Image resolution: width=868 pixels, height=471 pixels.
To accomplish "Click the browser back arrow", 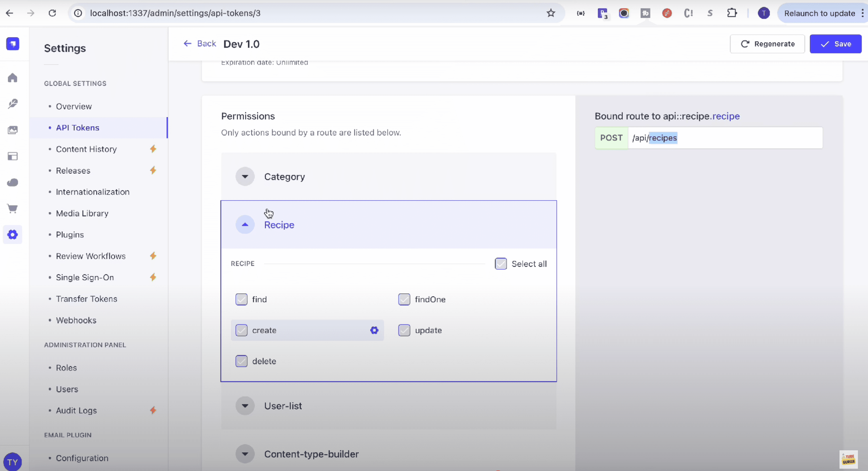I will [x=9, y=13].
